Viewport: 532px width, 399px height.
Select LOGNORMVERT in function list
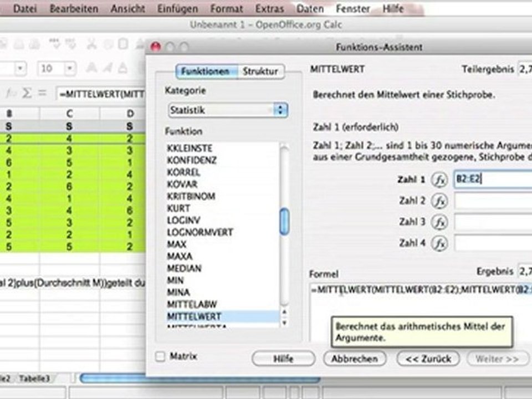222,232
